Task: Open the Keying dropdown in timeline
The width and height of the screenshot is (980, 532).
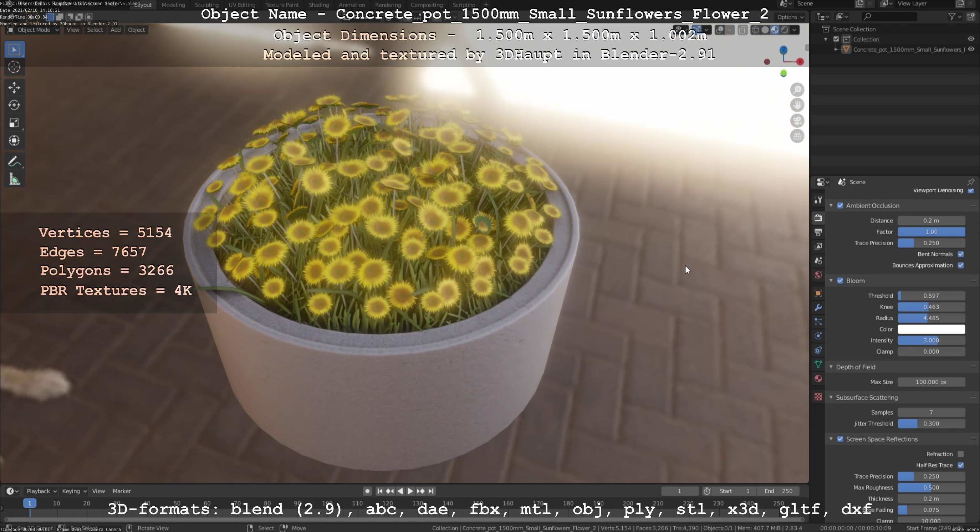Action: click(74, 491)
